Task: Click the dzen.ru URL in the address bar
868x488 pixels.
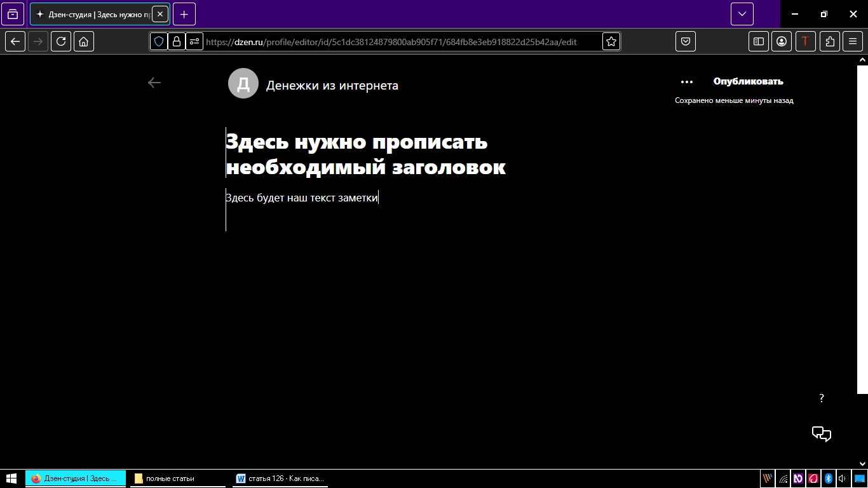Action: (391, 42)
